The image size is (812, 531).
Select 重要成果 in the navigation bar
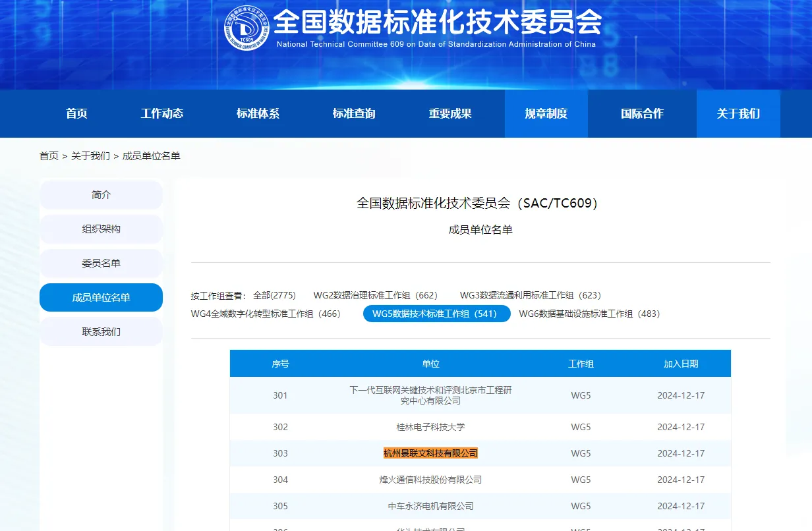(x=450, y=113)
